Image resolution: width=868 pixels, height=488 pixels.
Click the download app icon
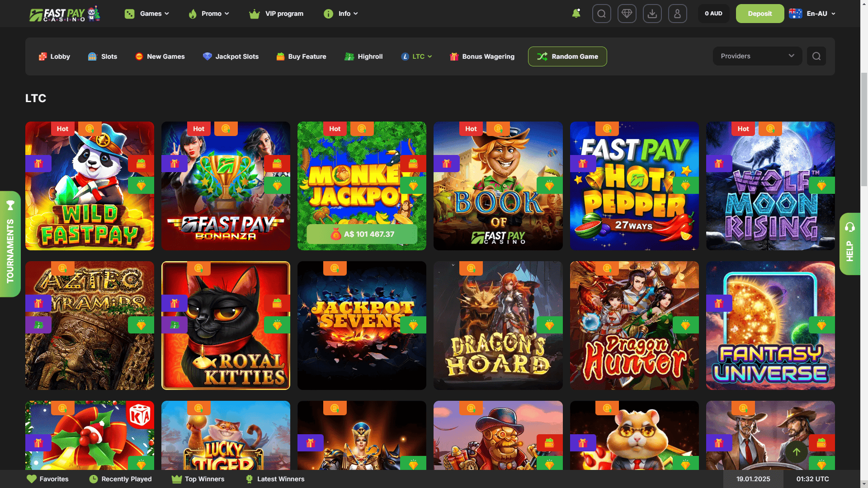[652, 14]
